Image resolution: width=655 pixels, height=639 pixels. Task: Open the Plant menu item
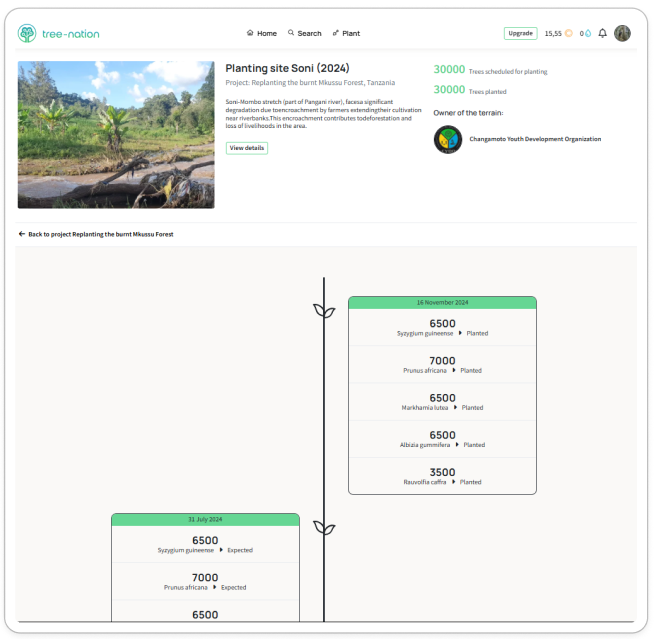click(346, 33)
